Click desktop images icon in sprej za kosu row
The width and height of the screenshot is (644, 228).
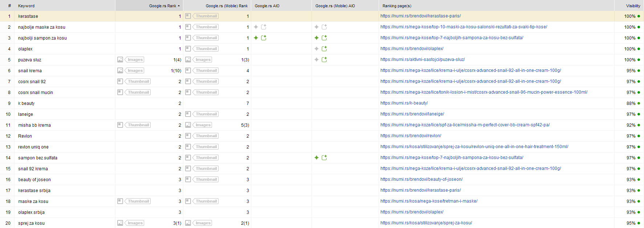click(120, 223)
